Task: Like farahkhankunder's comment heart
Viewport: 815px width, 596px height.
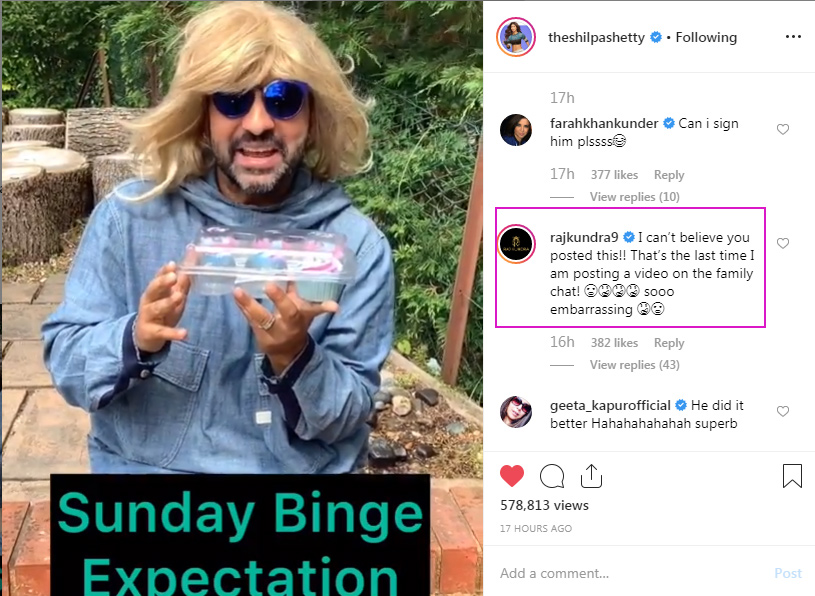Action: tap(783, 129)
